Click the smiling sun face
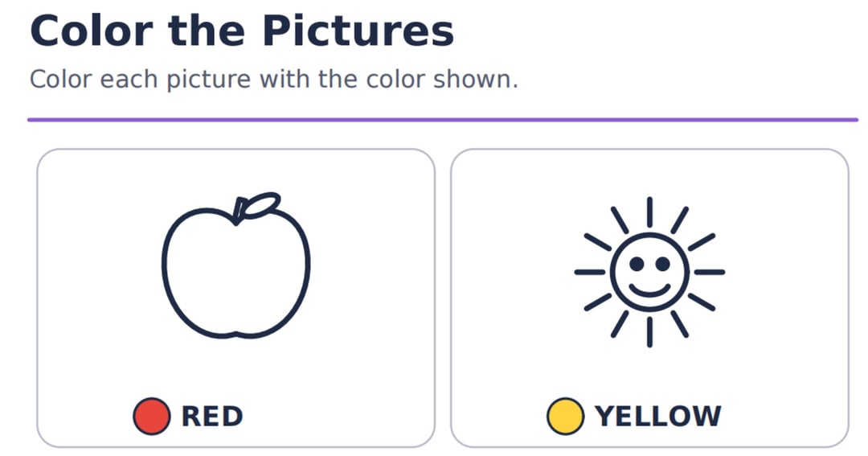 pyautogui.click(x=649, y=272)
